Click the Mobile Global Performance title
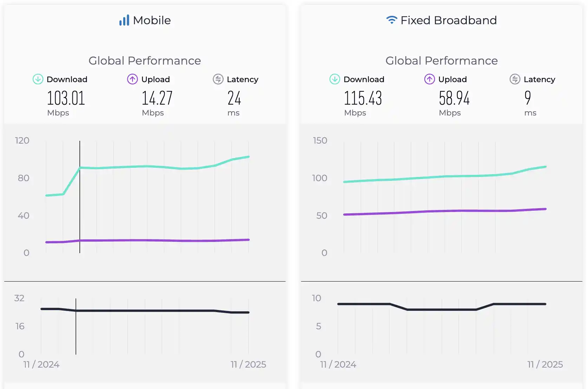This screenshot has width=588, height=389. coord(145,61)
